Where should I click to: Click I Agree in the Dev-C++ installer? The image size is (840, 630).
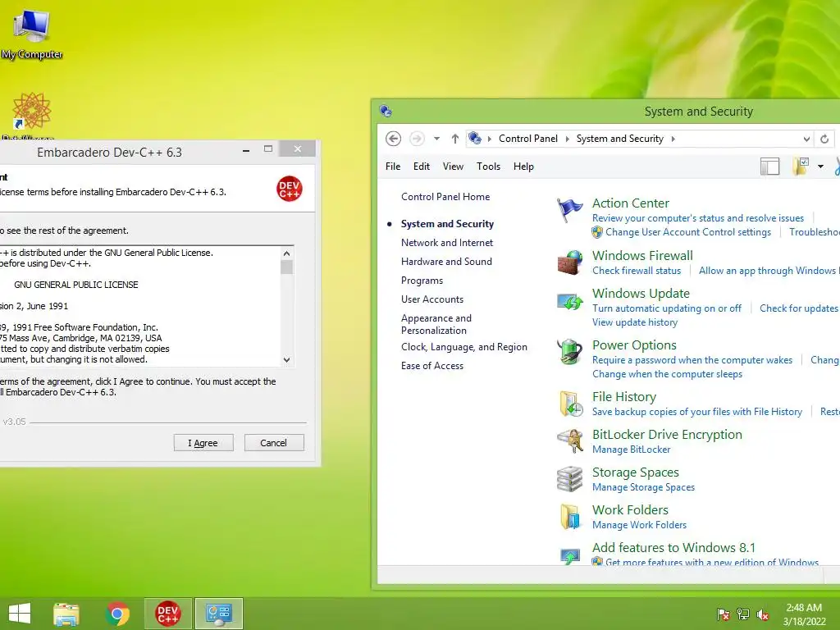(203, 443)
